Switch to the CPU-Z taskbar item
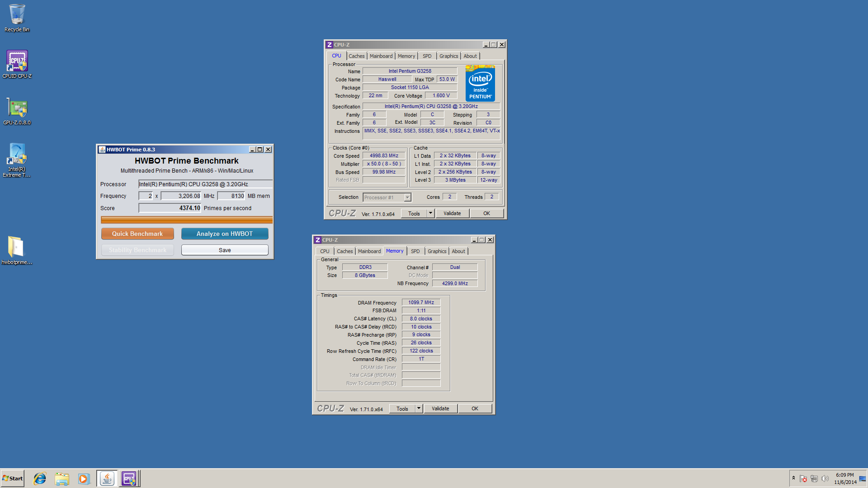Screen dimensions: 868x488 pos(129,479)
